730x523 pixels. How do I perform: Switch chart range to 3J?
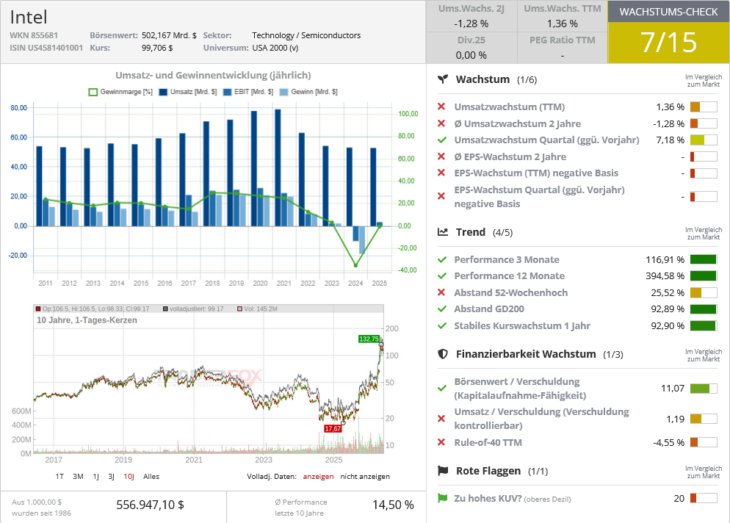(x=111, y=476)
